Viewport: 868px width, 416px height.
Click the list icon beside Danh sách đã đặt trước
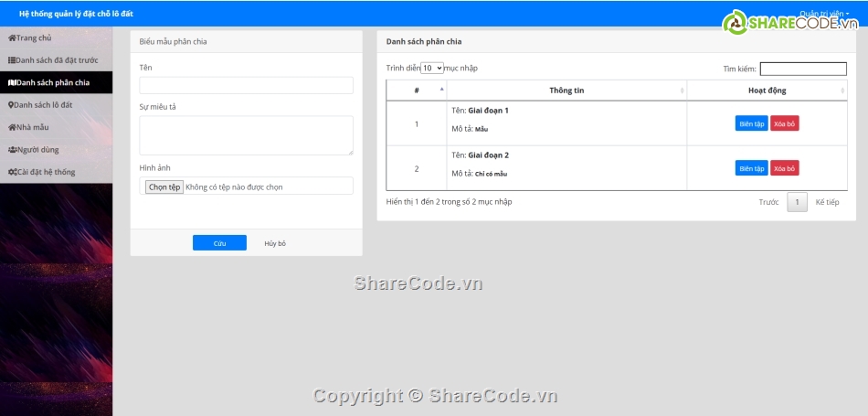pos(12,60)
